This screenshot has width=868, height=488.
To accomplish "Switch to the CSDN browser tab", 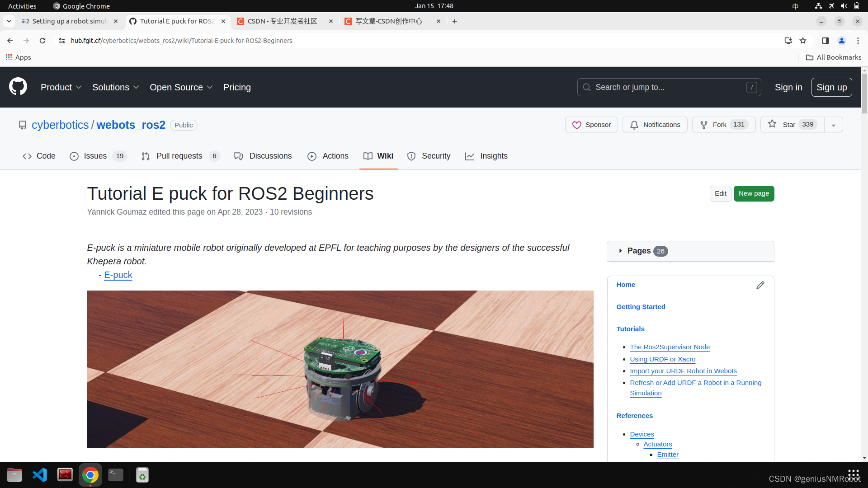I will (x=281, y=21).
